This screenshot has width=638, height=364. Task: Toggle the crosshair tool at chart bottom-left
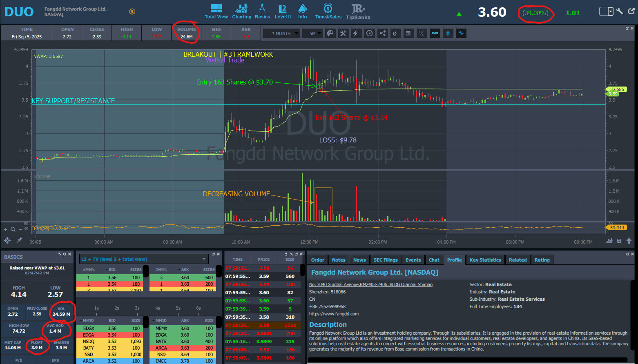tap(7, 240)
